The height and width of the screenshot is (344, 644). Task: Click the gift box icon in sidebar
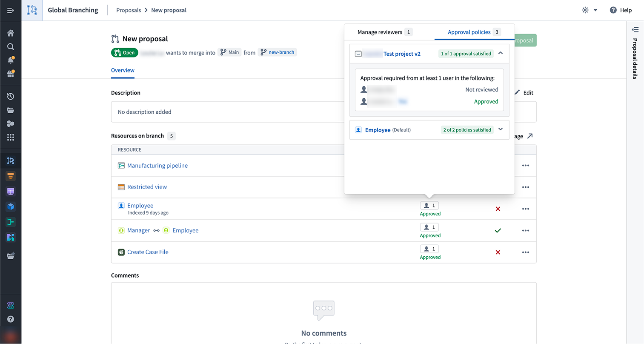coord(11,74)
